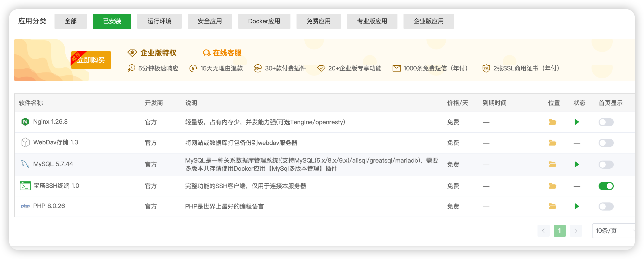644x259 pixels.
Task: Click the 企业版特权 diamond icon
Action: [132, 53]
